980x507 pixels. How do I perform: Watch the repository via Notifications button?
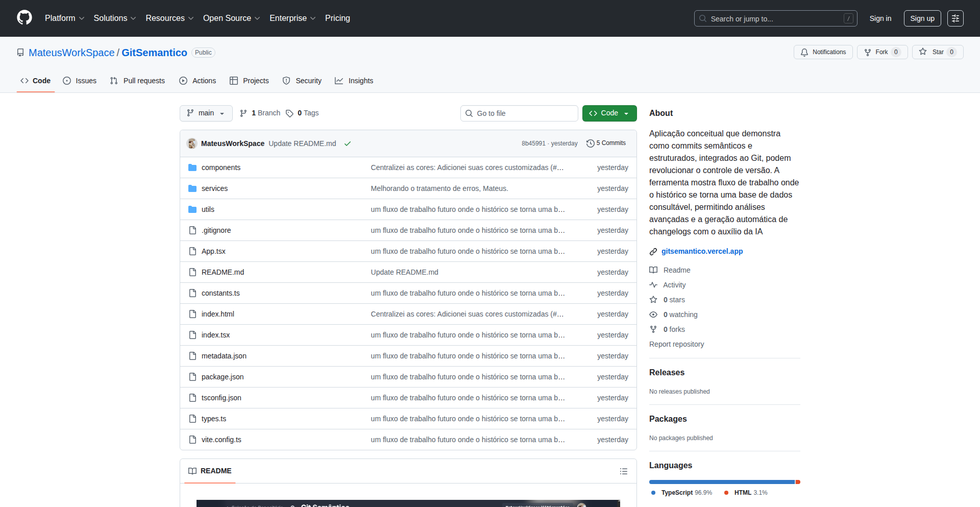[823, 52]
